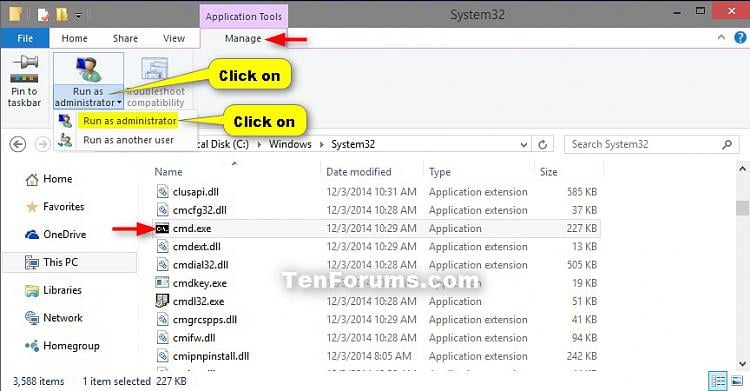Open Homegroup in navigation pane
Viewport: 750px width, 391px height.
coord(71,346)
